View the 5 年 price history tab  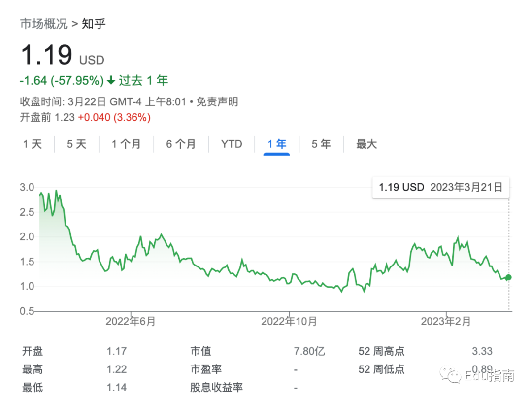click(321, 144)
